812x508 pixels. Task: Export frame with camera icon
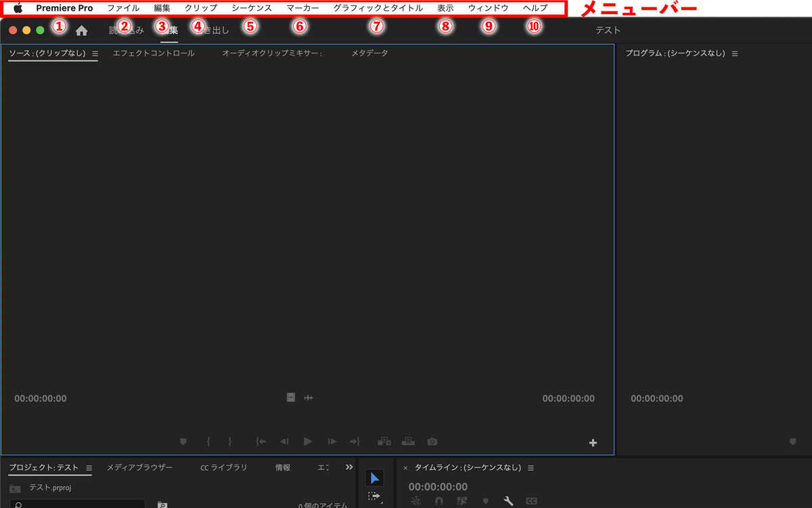click(x=432, y=442)
